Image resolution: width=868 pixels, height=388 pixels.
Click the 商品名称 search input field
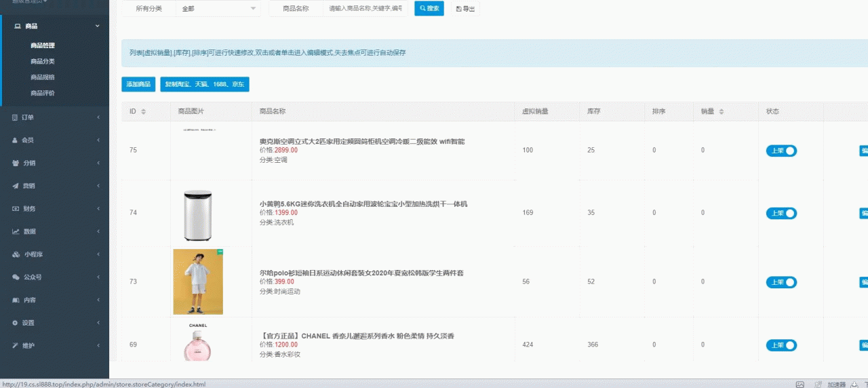coord(365,9)
